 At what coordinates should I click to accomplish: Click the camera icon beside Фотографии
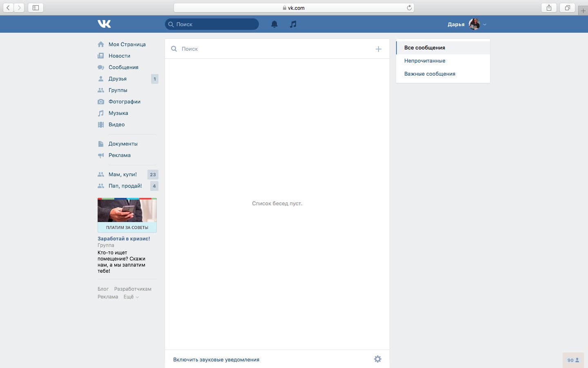coord(101,101)
